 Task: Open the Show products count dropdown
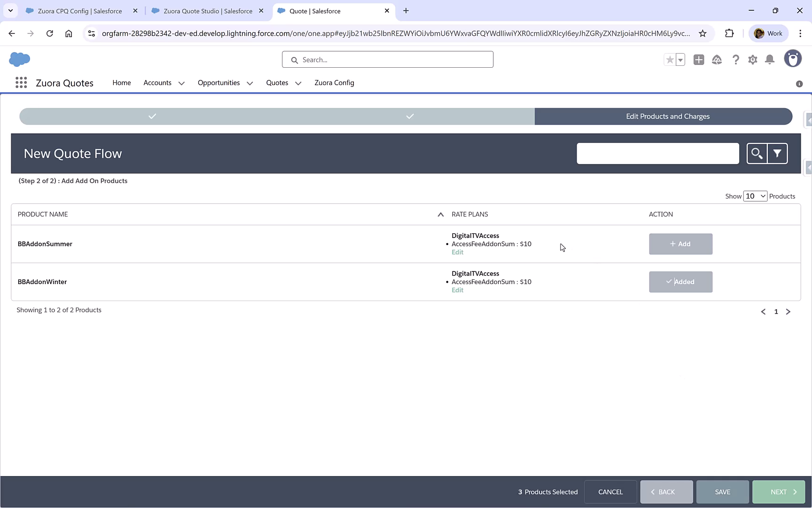755,196
